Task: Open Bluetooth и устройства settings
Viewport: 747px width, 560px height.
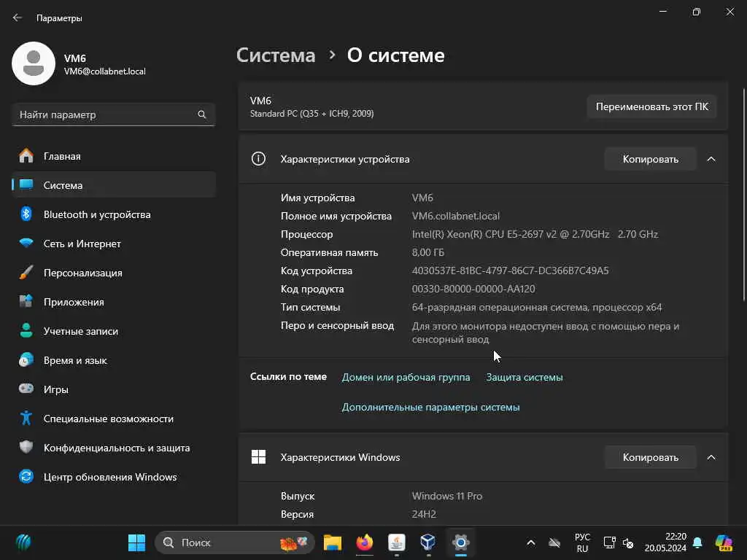Action: click(x=114, y=214)
